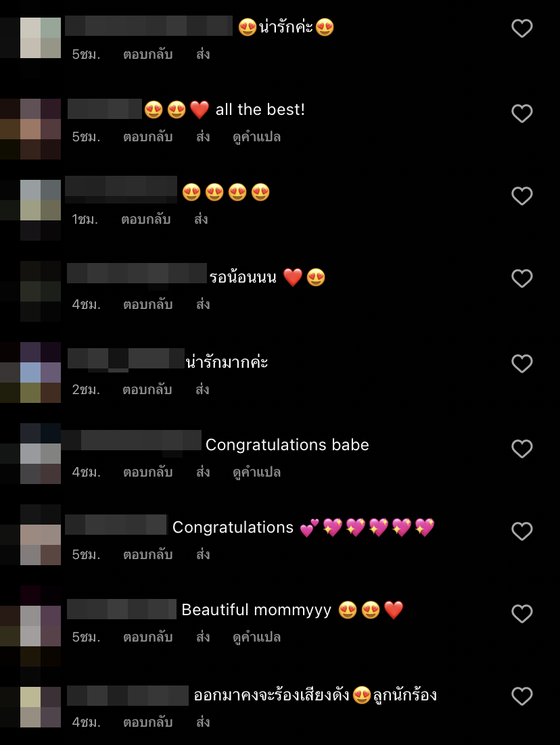Send the 'Beautiful mommyyy' comment
Image resolution: width=560 pixels, height=745 pixels.
[203, 637]
